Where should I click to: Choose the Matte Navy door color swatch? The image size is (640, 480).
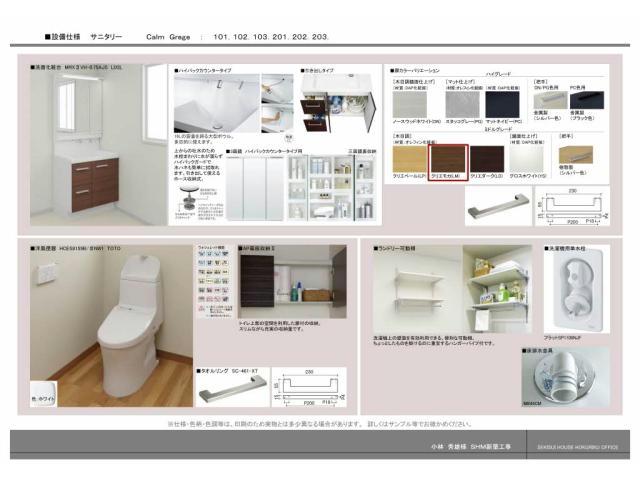coord(504,105)
